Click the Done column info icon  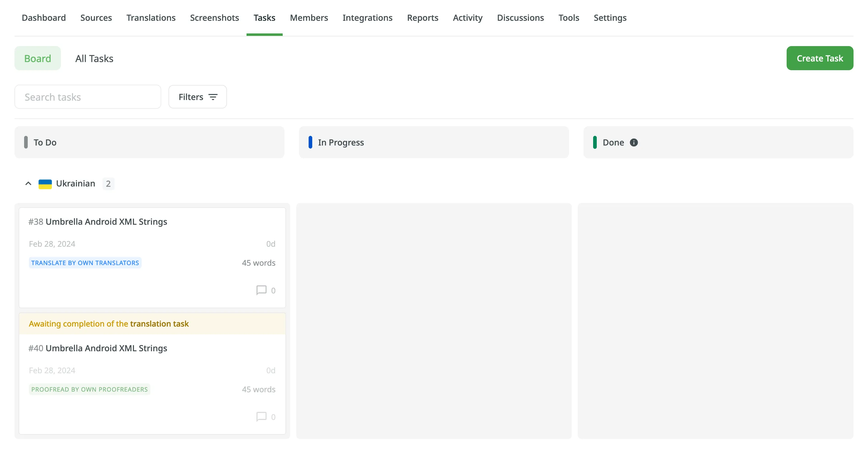click(634, 142)
